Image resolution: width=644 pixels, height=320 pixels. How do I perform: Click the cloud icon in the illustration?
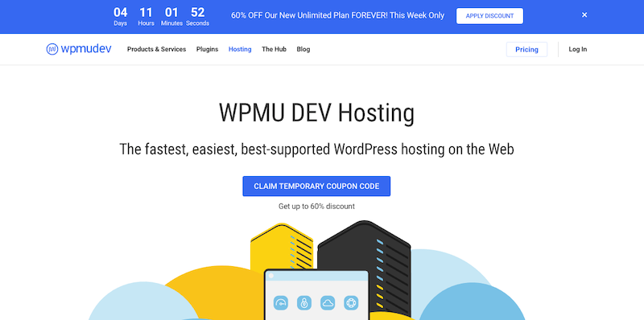pos(328,303)
